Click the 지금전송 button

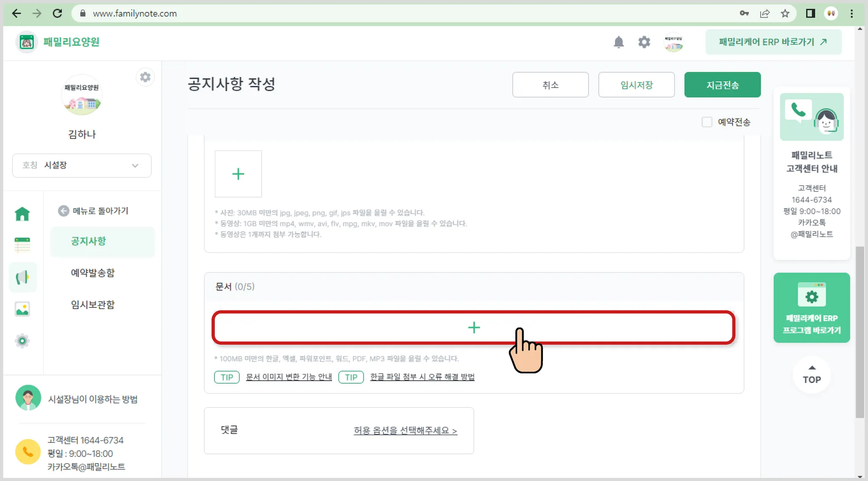(722, 85)
